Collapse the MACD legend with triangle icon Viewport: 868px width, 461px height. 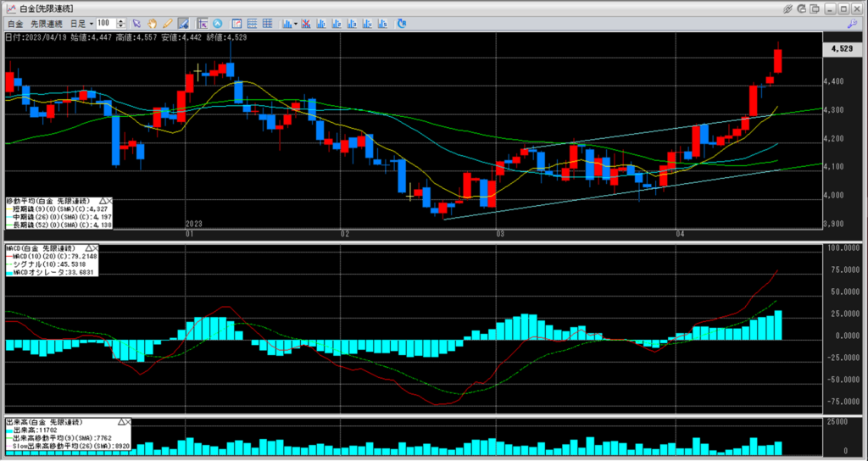point(88,249)
